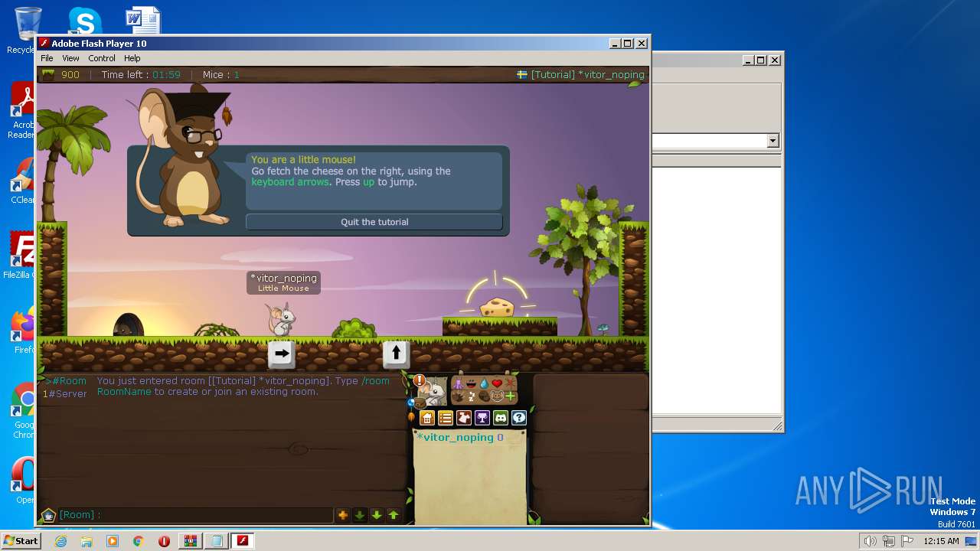Select the facepalm brown emote
The width and height of the screenshot is (980, 551).
pyautogui.click(x=484, y=396)
